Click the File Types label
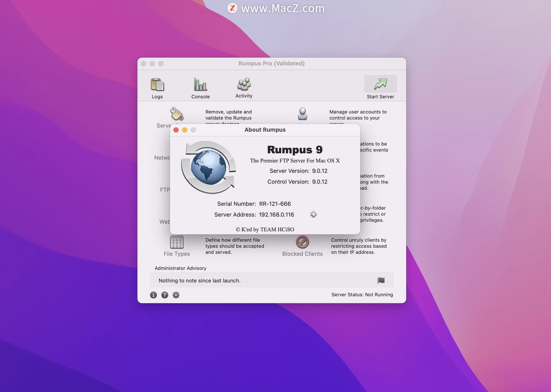551x392 pixels. 177,254
